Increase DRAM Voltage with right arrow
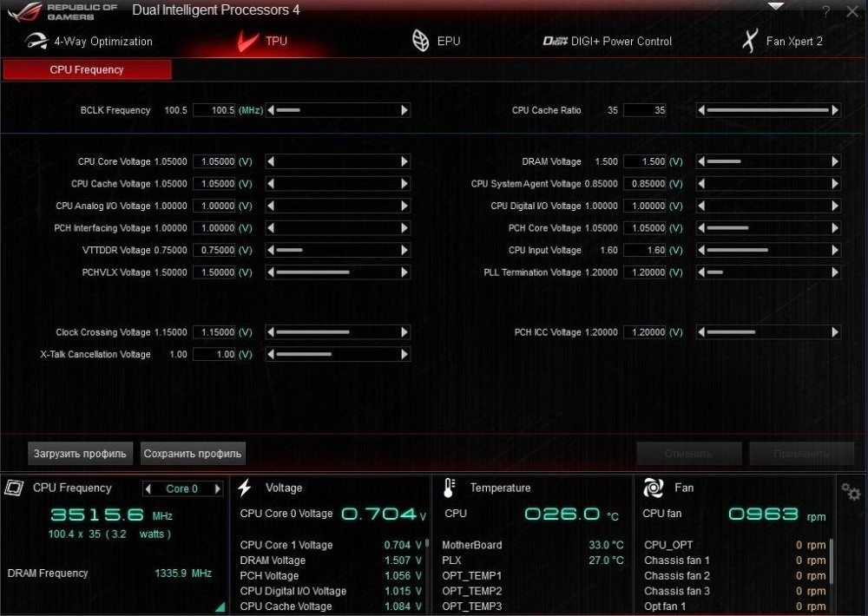 [835, 161]
